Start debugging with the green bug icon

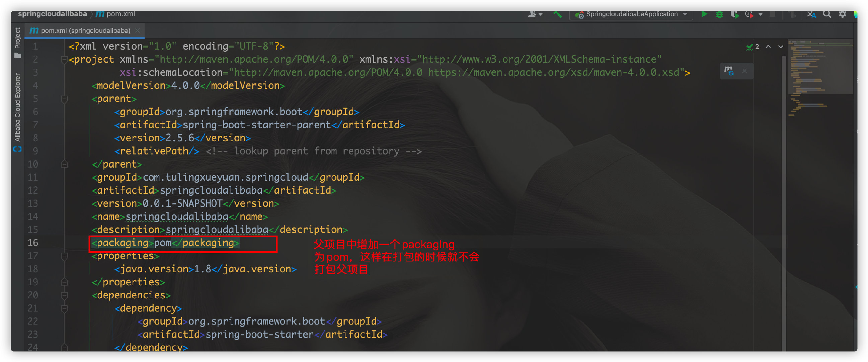[x=719, y=14]
